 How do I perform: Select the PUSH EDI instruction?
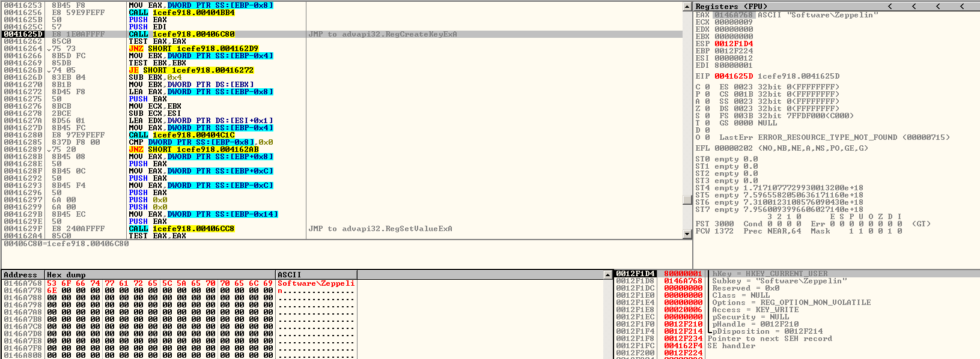pyautogui.click(x=148, y=27)
